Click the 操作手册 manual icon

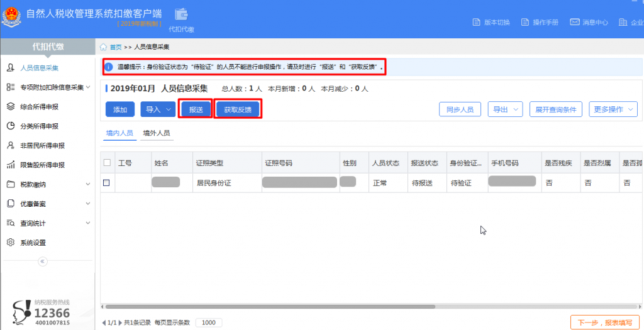525,22
